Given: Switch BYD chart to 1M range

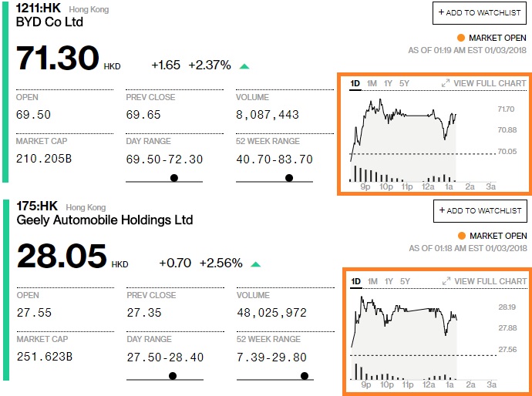Looking at the screenshot, I should [372, 83].
